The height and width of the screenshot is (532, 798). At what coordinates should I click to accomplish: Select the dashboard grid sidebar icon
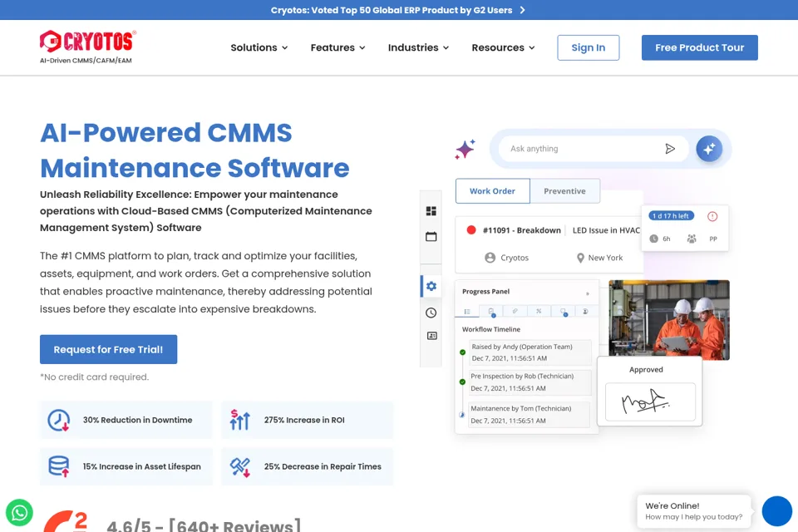[431, 211]
